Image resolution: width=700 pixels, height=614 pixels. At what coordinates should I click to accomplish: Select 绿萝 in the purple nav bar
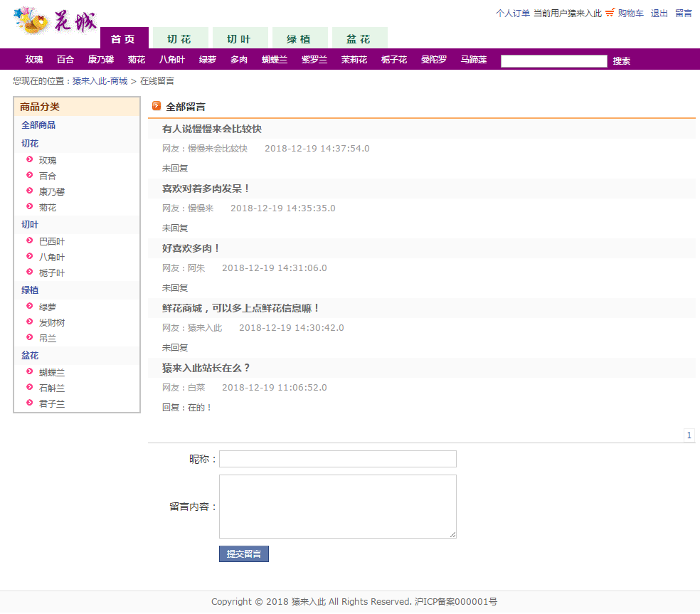tap(208, 59)
